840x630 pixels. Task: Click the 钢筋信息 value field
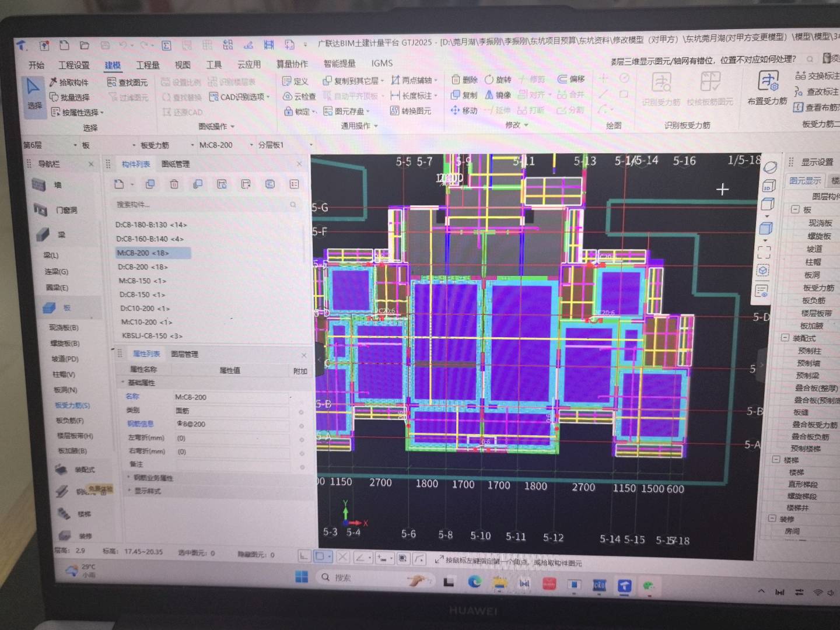coord(232,424)
